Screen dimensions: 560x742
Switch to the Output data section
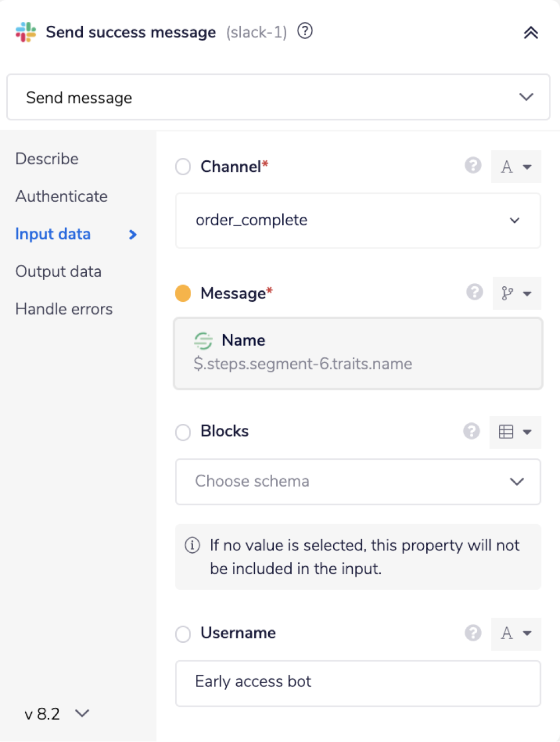(58, 271)
